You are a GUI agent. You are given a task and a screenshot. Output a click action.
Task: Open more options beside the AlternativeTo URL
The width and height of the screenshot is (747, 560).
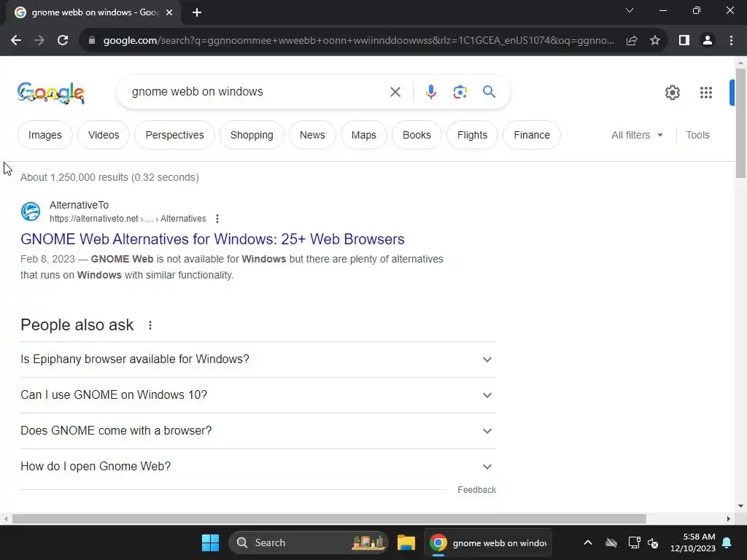(217, 219)
